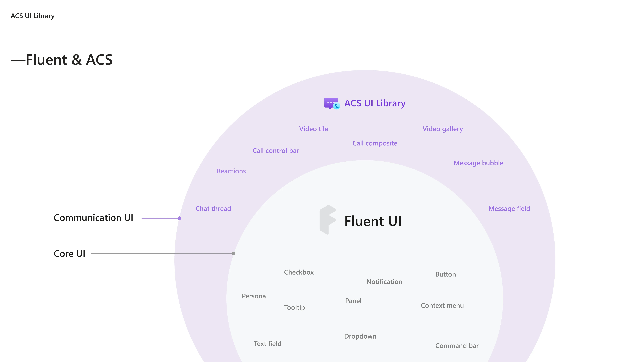Click the 'Communication UI' legend label
The width and height of the screenshot is (644, 362).
pyautogui.click(x=93, y=218)
